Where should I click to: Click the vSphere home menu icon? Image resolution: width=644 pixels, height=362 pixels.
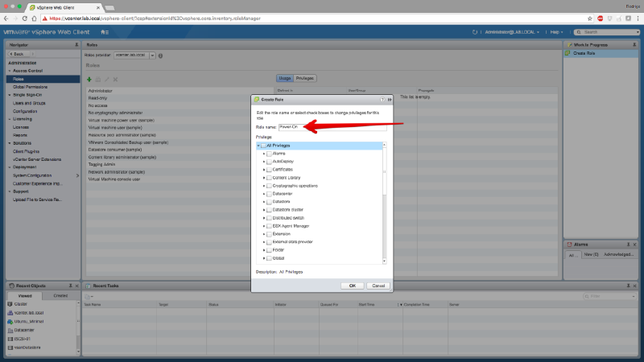[105, 32]
